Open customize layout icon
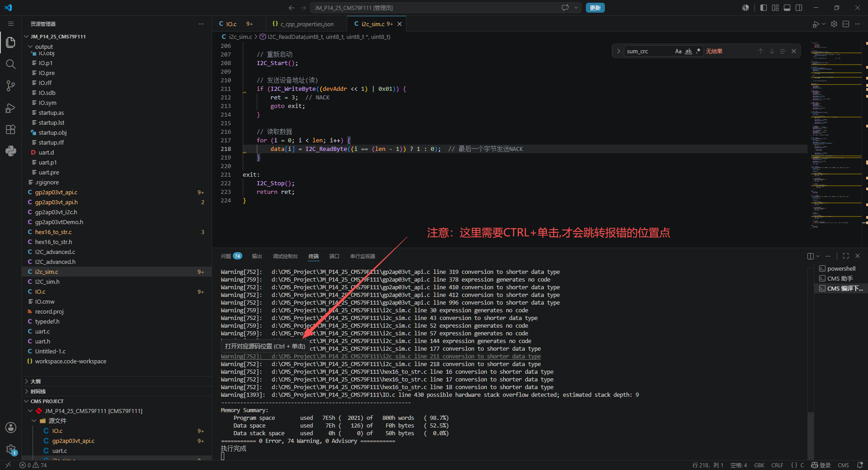868x470 pixels. [x=775, y=8]
